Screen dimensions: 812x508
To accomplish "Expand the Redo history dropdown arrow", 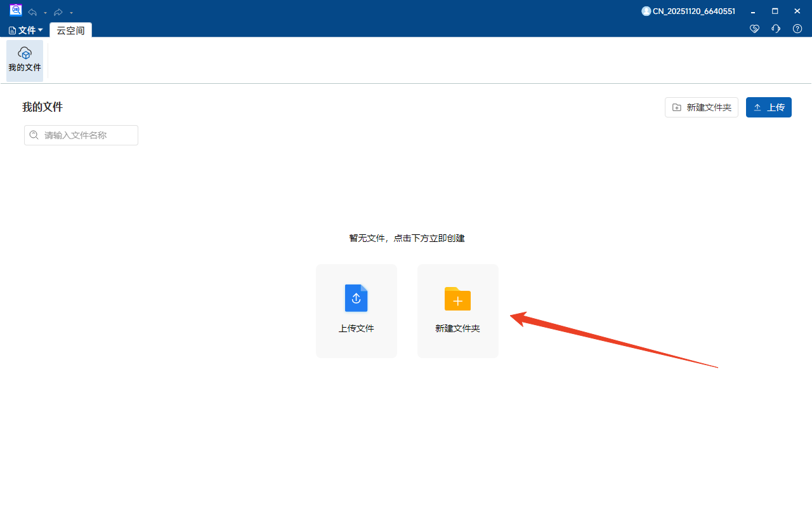I will point(70,13).
